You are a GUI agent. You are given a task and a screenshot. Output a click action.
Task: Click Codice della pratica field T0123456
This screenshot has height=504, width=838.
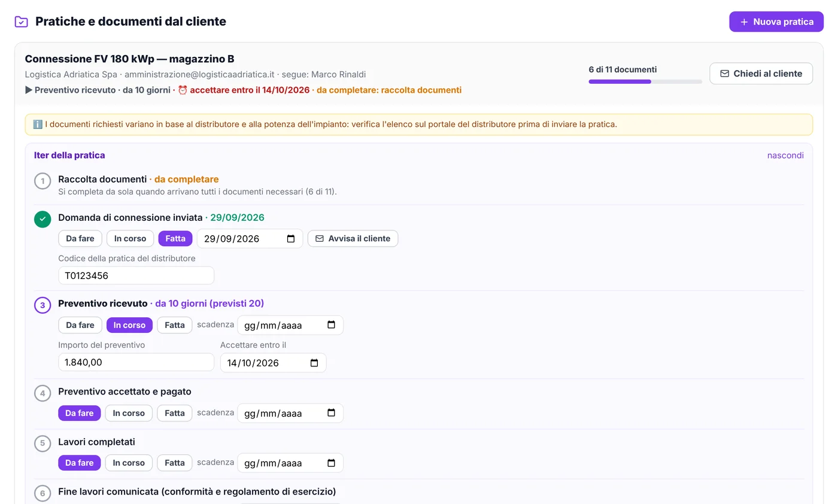136,276
